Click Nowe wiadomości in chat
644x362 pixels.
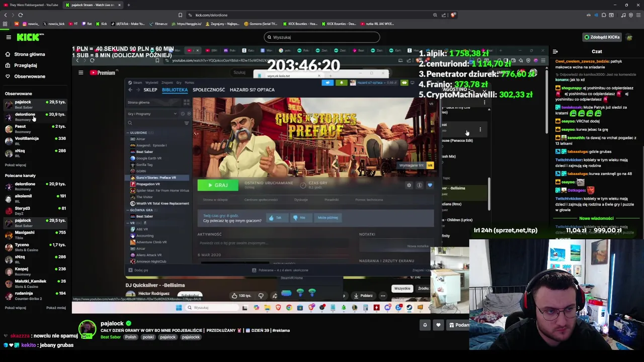(596, 218)
